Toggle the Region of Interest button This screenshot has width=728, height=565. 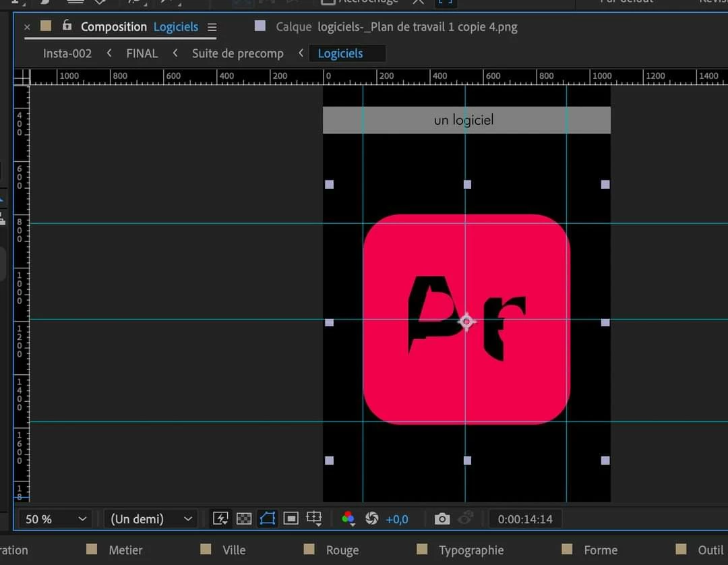291,518
